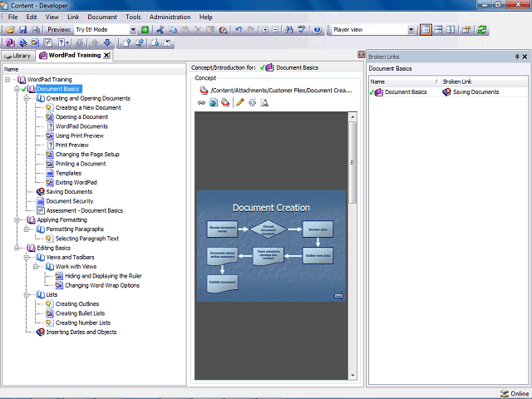Click the Print toolbar icon
Screen dimensions: 532x399
tap(35, 30)
